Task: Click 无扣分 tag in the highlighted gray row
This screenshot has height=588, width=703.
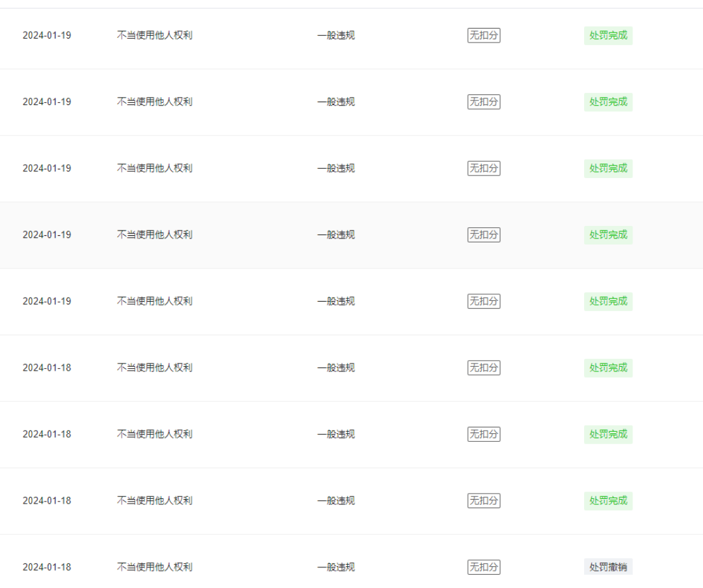Action: (484, 235)
